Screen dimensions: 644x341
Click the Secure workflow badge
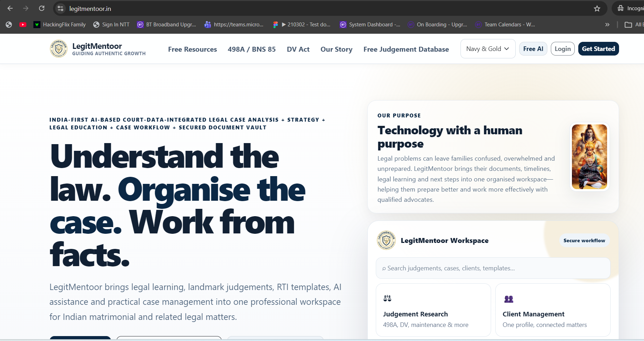[584, 240]
